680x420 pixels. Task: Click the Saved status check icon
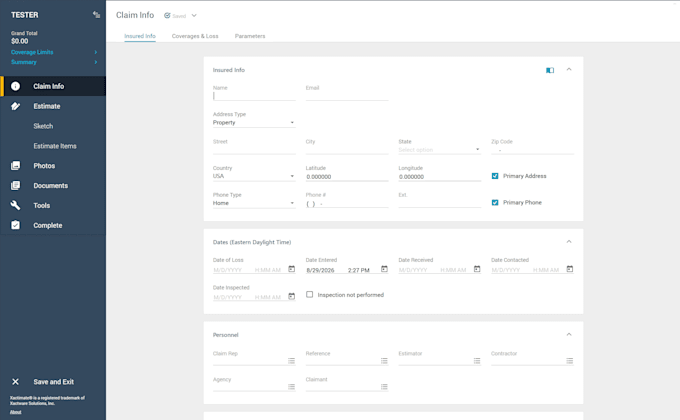pos(167,15)
